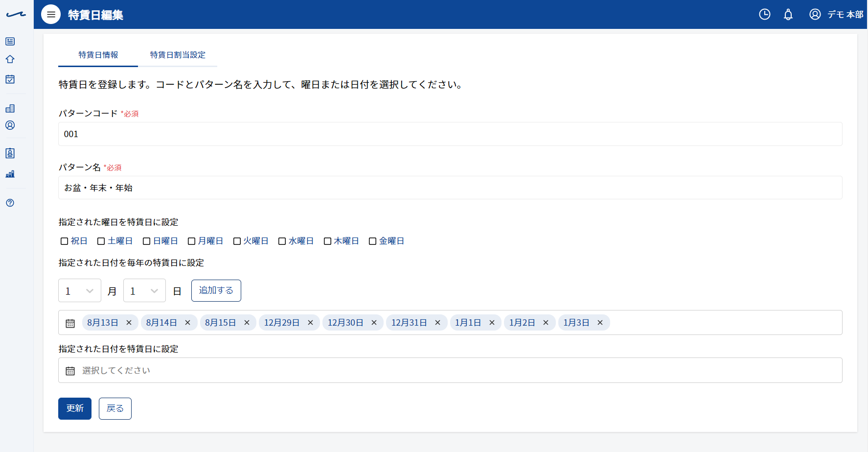Open the notification bell
868x452 pixels.
click(788, 15)
